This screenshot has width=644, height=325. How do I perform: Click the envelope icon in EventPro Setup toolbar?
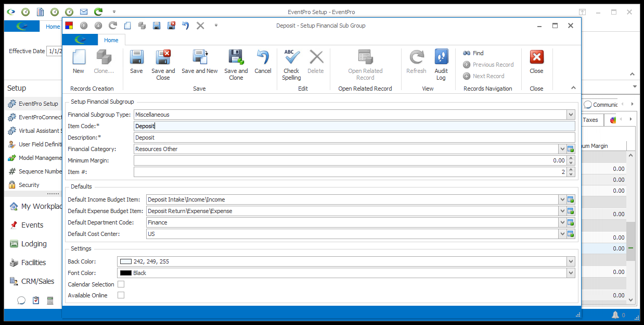pos(84,11)
